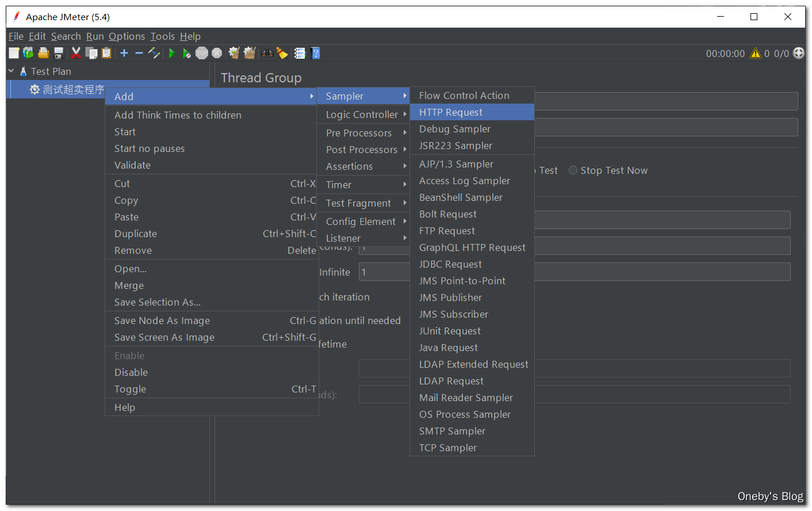
Task: Open the Tools menu
Action: (163, 36)
